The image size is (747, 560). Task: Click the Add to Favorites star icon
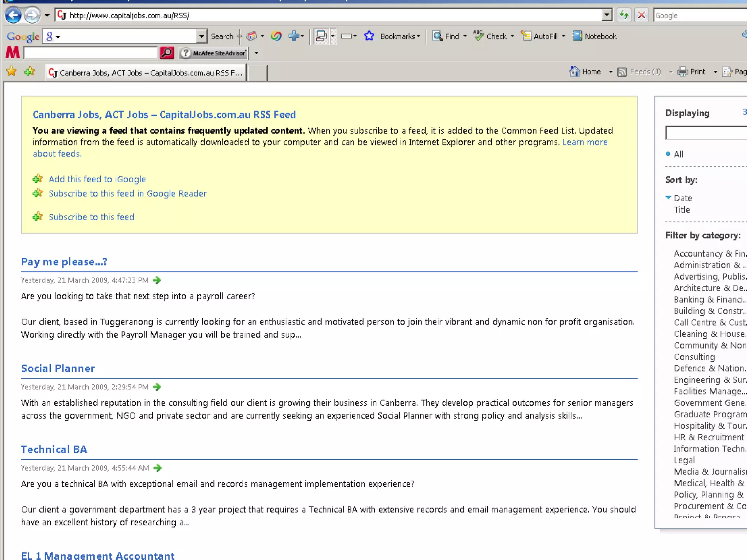tap(30, 71)
